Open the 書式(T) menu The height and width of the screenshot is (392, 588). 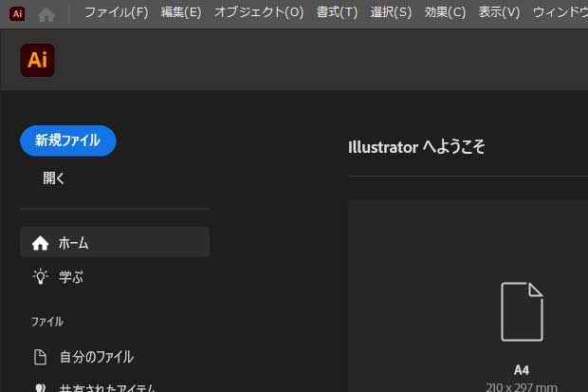[337, 12]
